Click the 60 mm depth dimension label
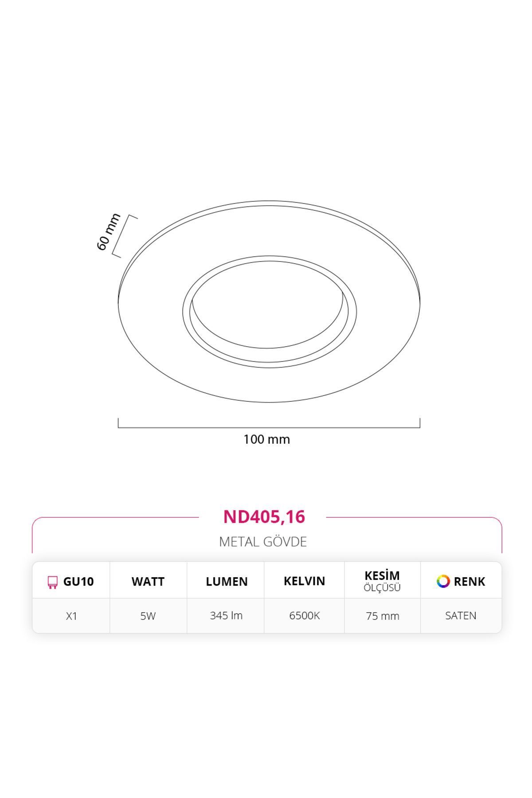This screenshot has width=532, height=798. [x=109, y=232]
